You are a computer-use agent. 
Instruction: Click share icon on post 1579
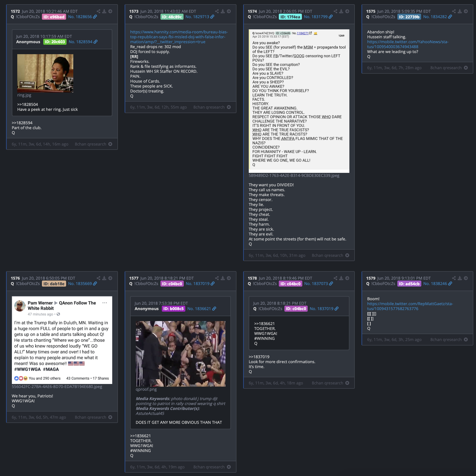(454, 278)
